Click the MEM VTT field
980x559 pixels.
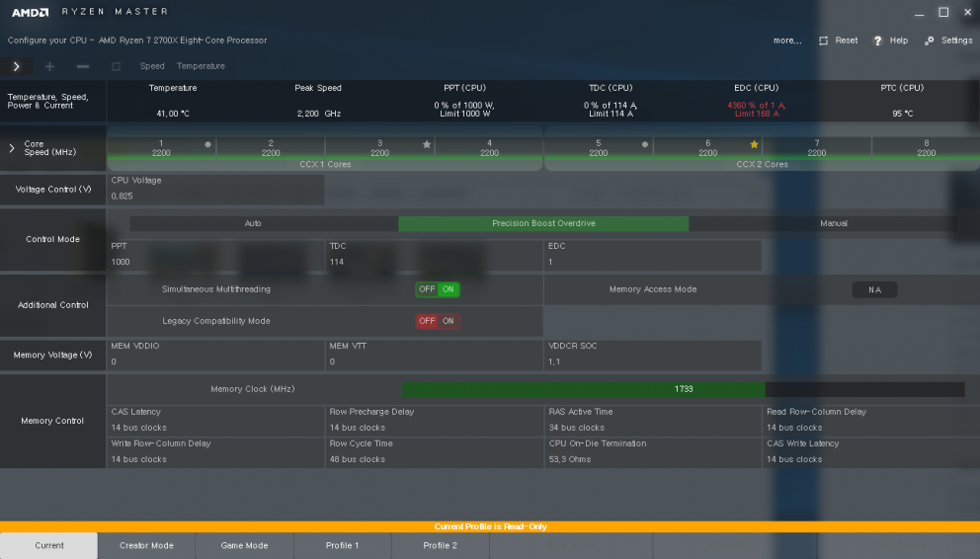434,356
